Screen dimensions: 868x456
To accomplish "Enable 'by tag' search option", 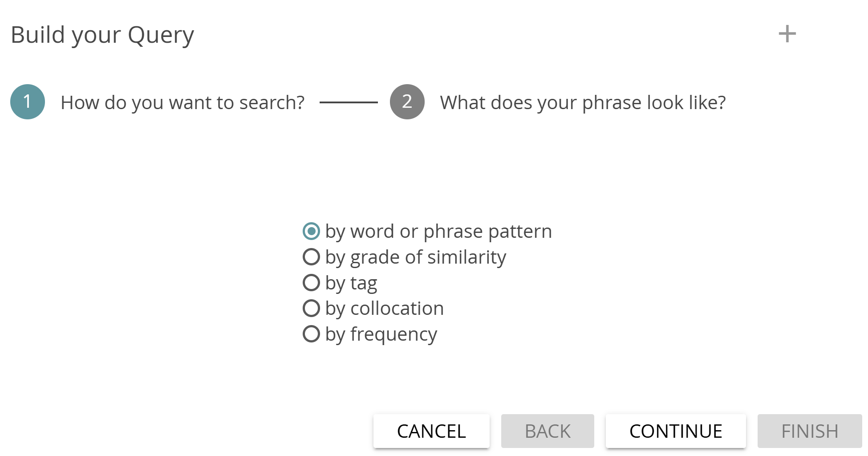I will click(x=312, y=282).
